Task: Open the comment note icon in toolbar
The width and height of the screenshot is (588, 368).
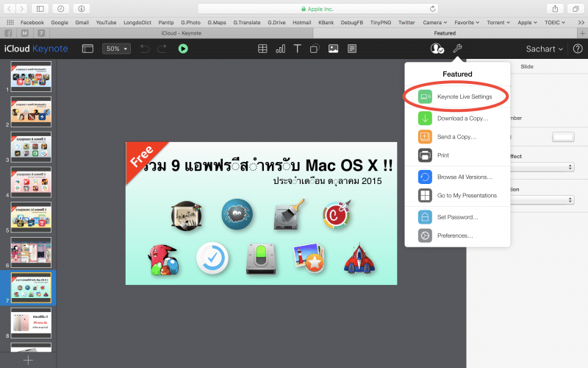Action: [352, 49]
